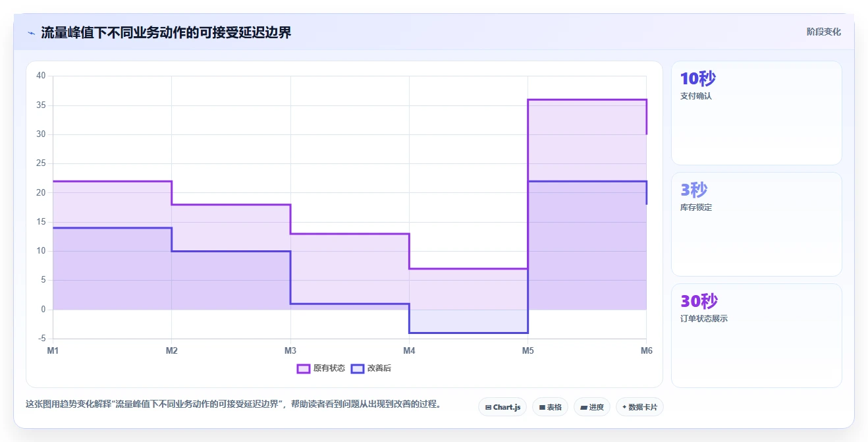Image resolution: width=868 pixels, height=442 pixels.
Task: Click the 30秒 value text
Action: click(699, 301)
